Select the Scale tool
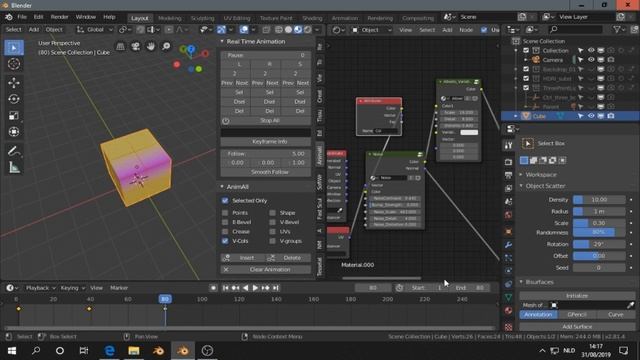Viewport: 640px width, 360px height. click(x=14, y=116)
